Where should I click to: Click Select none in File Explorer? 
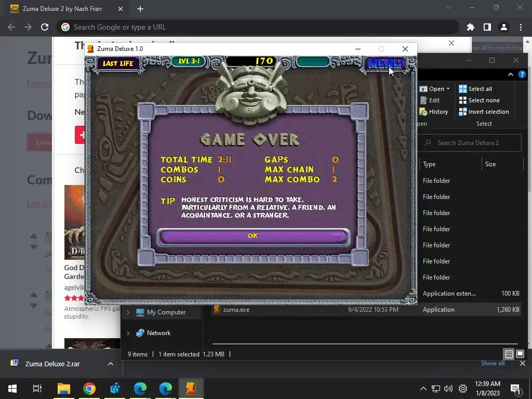[479, 100]
